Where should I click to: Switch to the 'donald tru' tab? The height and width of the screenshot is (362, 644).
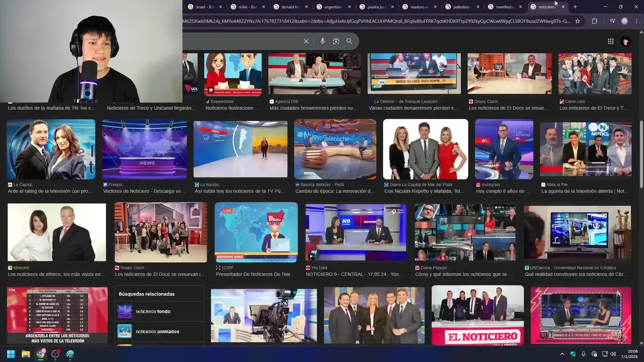(x=290, y=7)
